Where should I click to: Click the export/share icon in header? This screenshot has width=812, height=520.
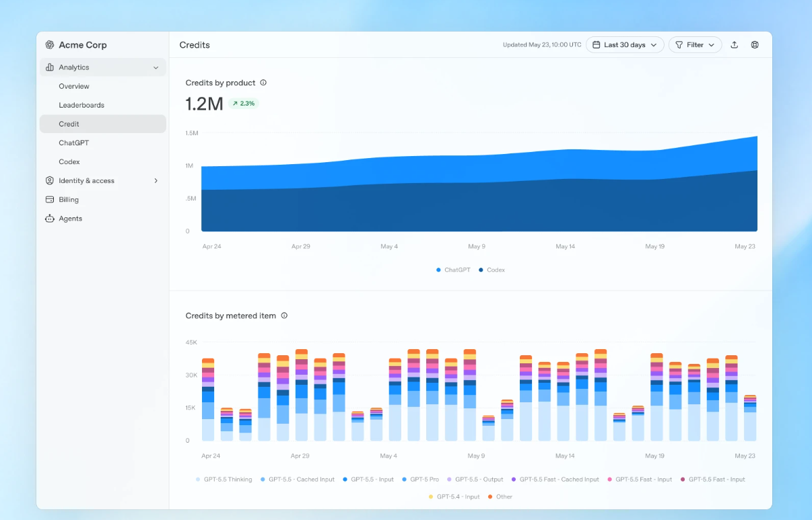(735, 45)
